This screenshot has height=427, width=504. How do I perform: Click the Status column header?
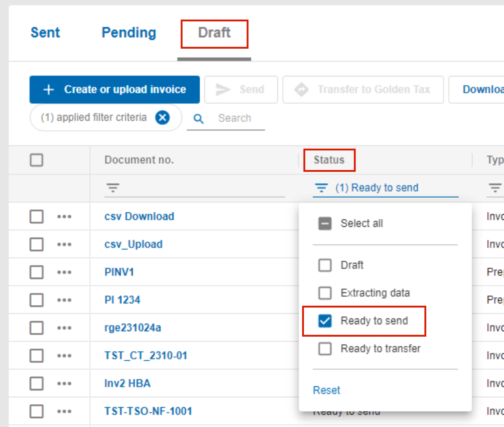(329, 160)
